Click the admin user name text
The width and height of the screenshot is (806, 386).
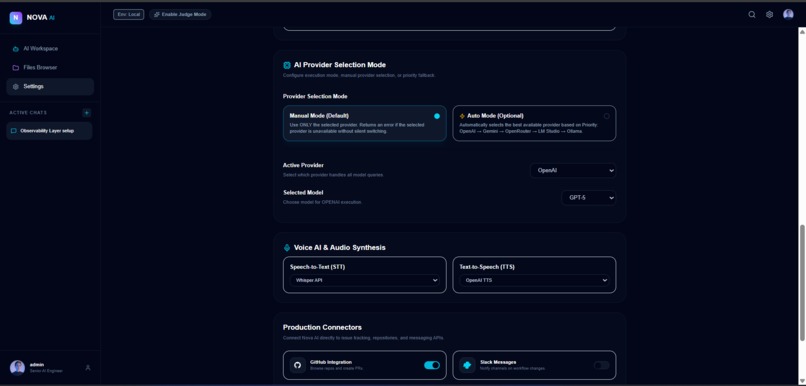36,364
